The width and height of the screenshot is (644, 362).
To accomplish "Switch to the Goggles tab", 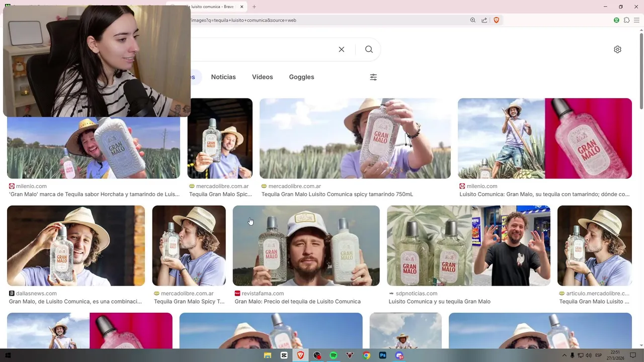I will tap(301, 77).
